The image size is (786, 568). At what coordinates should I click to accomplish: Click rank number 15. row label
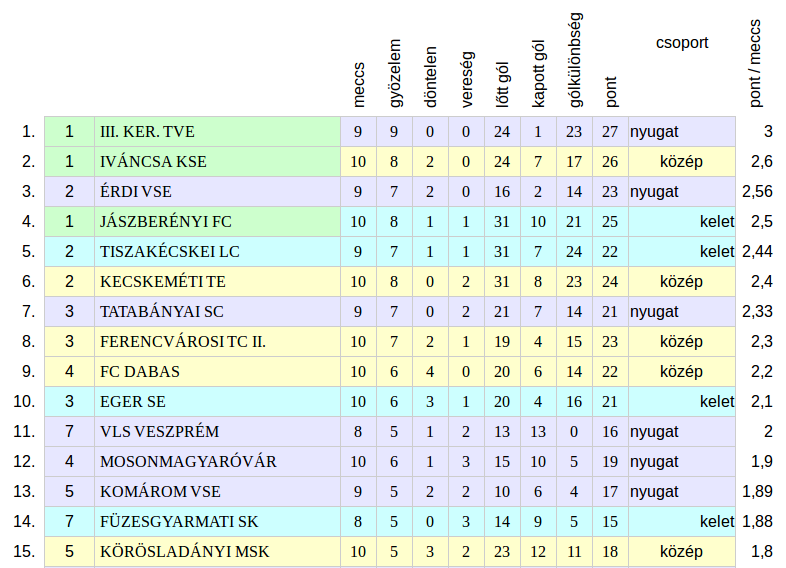24,551
